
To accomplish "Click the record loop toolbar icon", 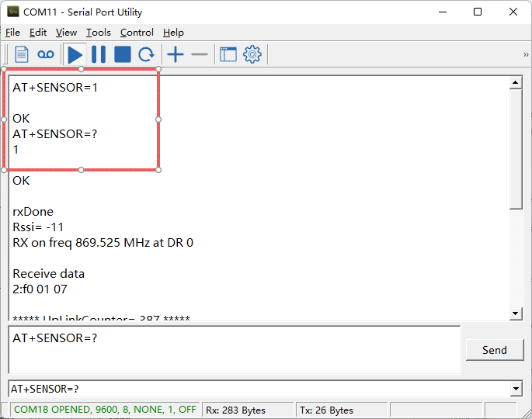I will (46, 54).
